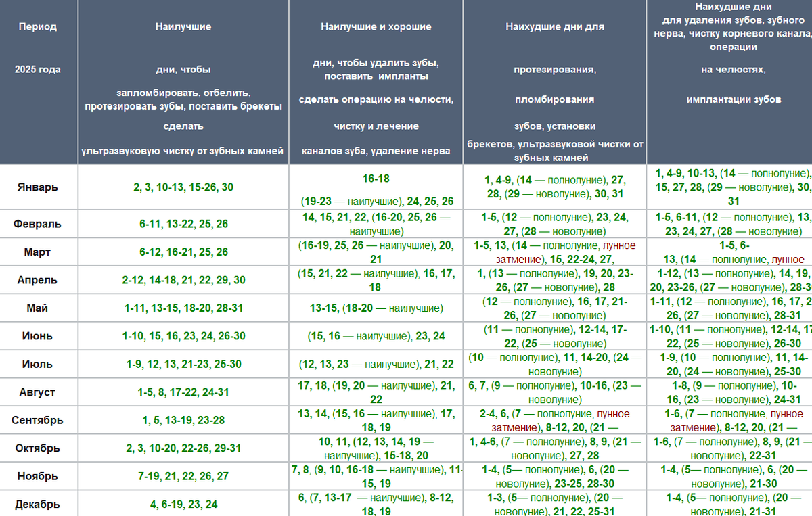This screenshot has width=812, height=516.
Task: Click the 'Декабрь' month cell
Action: coord(38,504)
